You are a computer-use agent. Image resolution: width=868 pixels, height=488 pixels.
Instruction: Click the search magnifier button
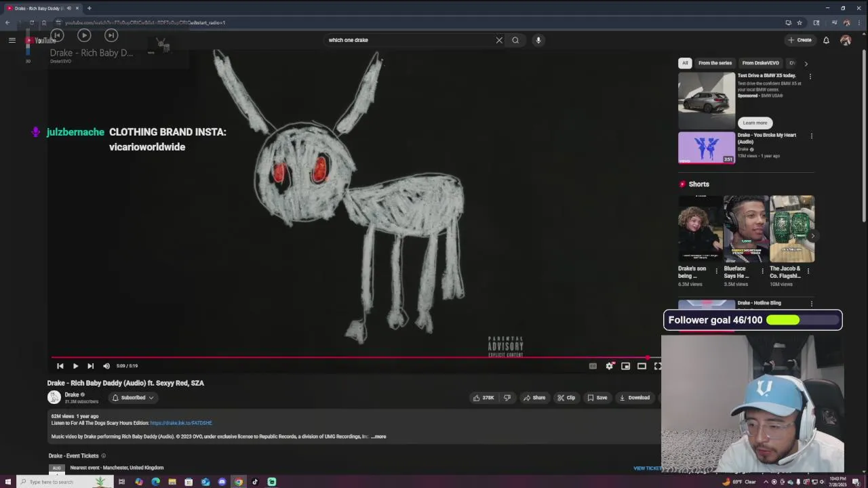515,40
